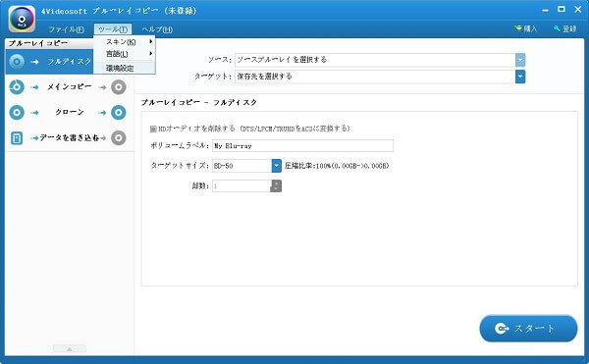Close the open ツール(T) menu

click(113, 29)
